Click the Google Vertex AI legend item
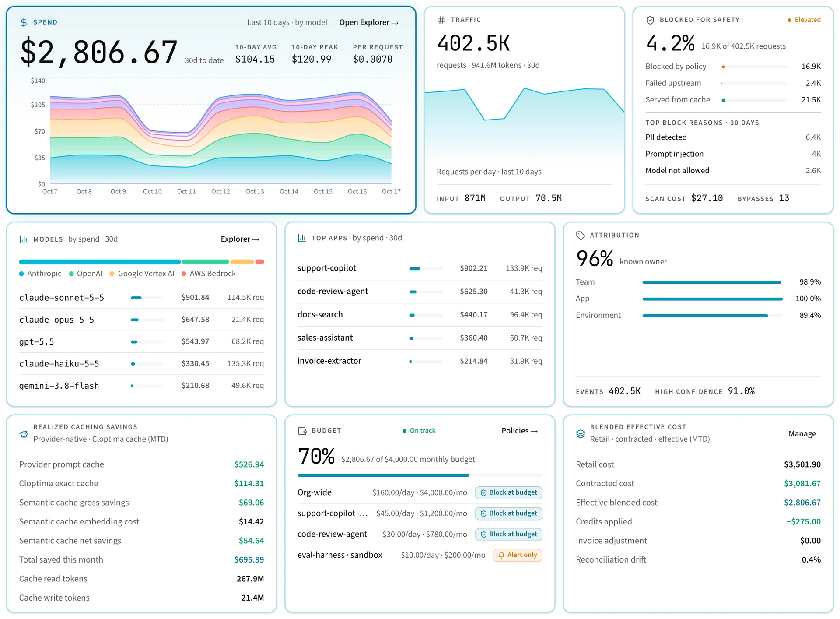840x619 pixels. click(x=142, y=274)
